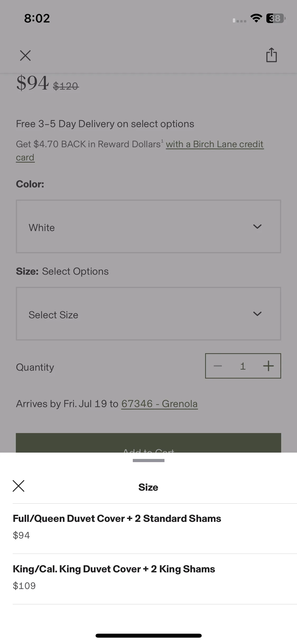Choose Full/Queen Duvet Cover + 2 Standard Shams
This screenshot has width=297, height=644.
coord(155,528)
